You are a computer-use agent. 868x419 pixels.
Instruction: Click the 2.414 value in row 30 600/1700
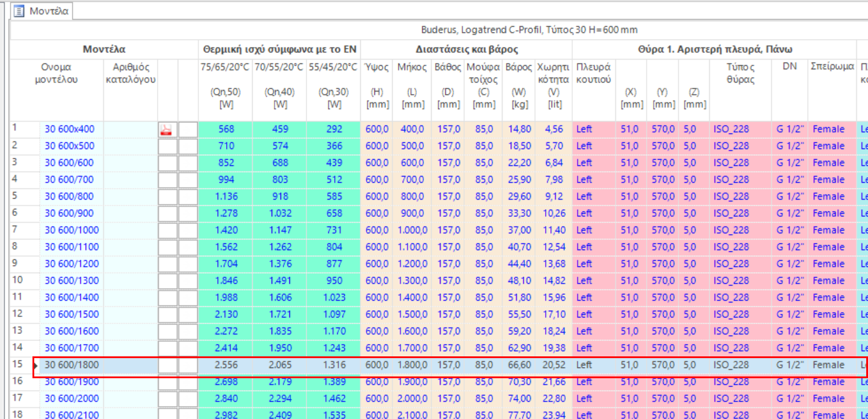click(226, 348)
